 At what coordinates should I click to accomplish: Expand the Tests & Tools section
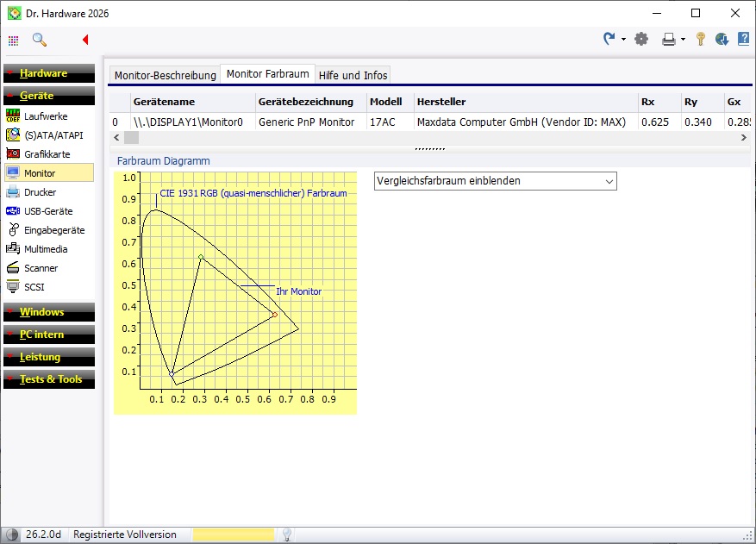point(48,379)
